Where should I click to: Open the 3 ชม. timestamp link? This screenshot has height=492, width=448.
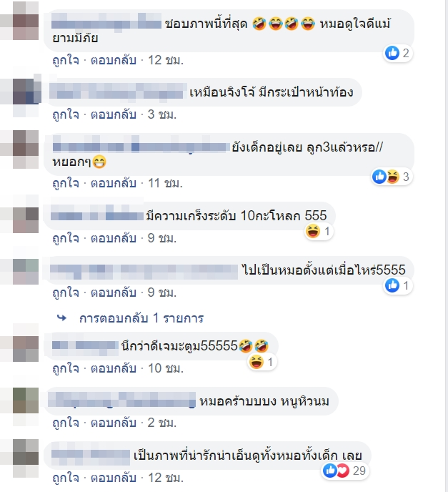(x=162, y=114)
